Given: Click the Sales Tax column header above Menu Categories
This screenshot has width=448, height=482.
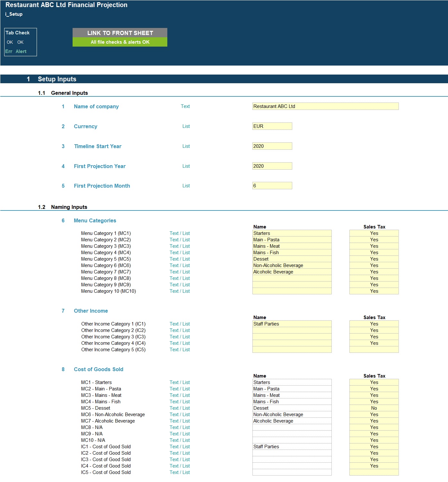Looking at the screenshot, I should 374,227.
